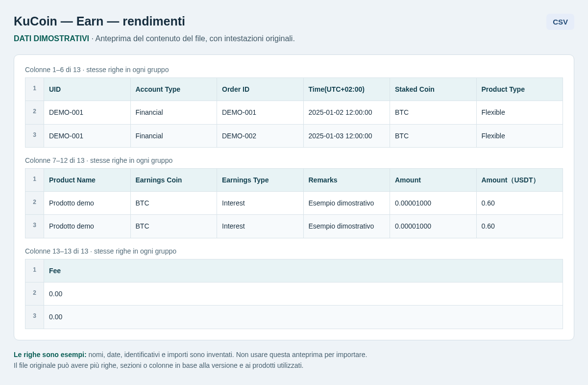Select the 'Staked Coin' column header
Viewport: 588px width, 385px height.
point(433,89)
